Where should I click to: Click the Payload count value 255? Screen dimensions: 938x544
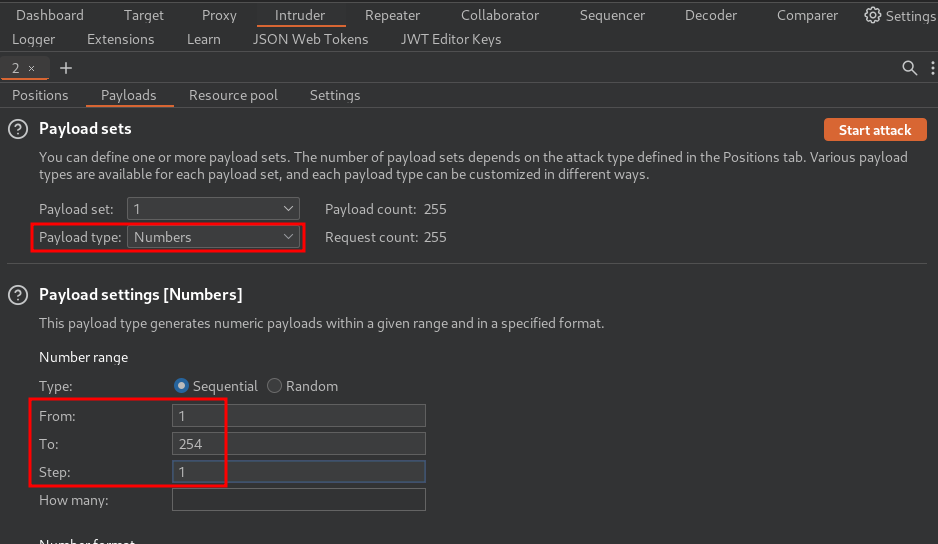click(x=435, y=209)
